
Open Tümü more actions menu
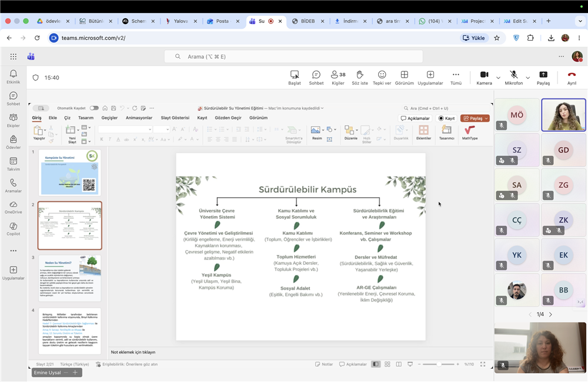pyautogui.click(x=456, y=78)
